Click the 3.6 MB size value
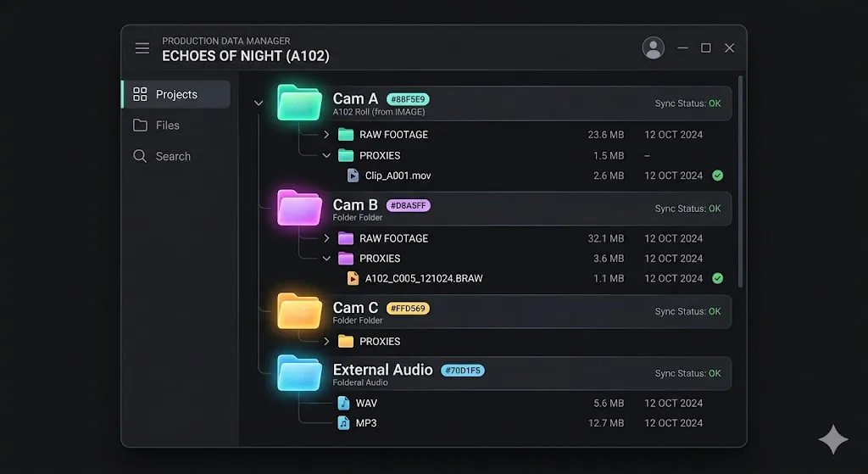Image resolution: width=868 pixels, height=474 pixels. coord(609,259)
